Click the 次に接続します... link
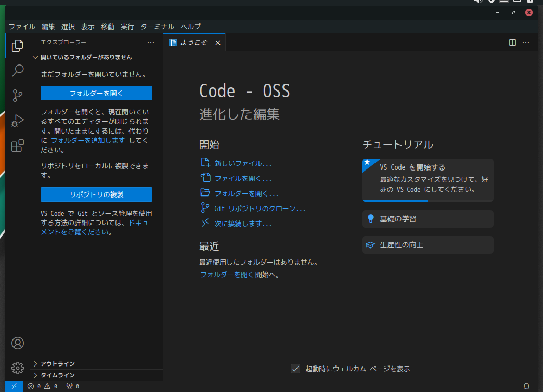The height and width of the screenshot is (392, 543). coord(243,224)
